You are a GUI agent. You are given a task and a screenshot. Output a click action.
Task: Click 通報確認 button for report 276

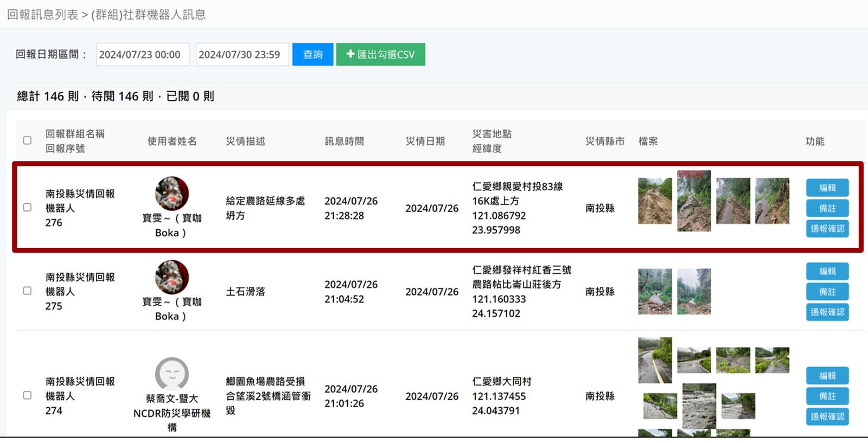(827, 229)
